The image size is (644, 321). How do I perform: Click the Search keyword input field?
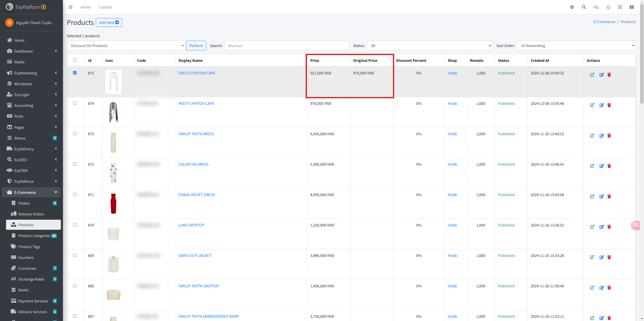click(x=287, y=45)
